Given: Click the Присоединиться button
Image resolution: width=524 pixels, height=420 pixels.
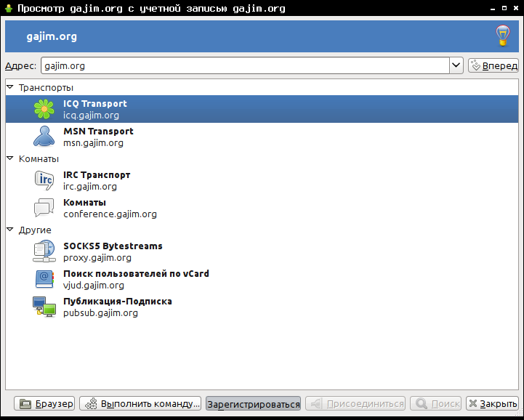Looking at the screenshot, I should (355, 403).
